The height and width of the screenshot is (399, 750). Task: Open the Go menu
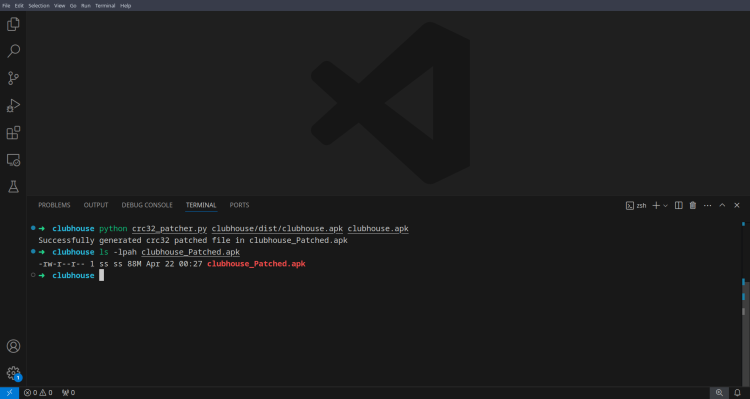tap(73, 6)
